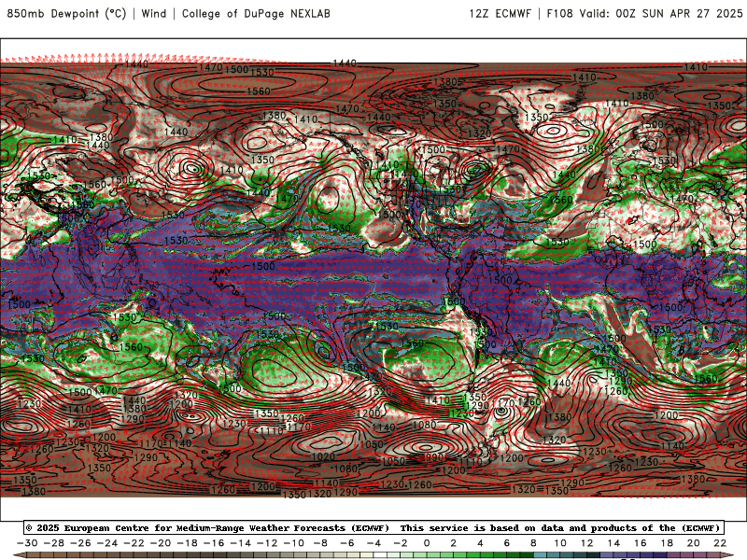Click the -30 label on the colour scale
This screenshot has width=747, height=560.
pos(27,543)
